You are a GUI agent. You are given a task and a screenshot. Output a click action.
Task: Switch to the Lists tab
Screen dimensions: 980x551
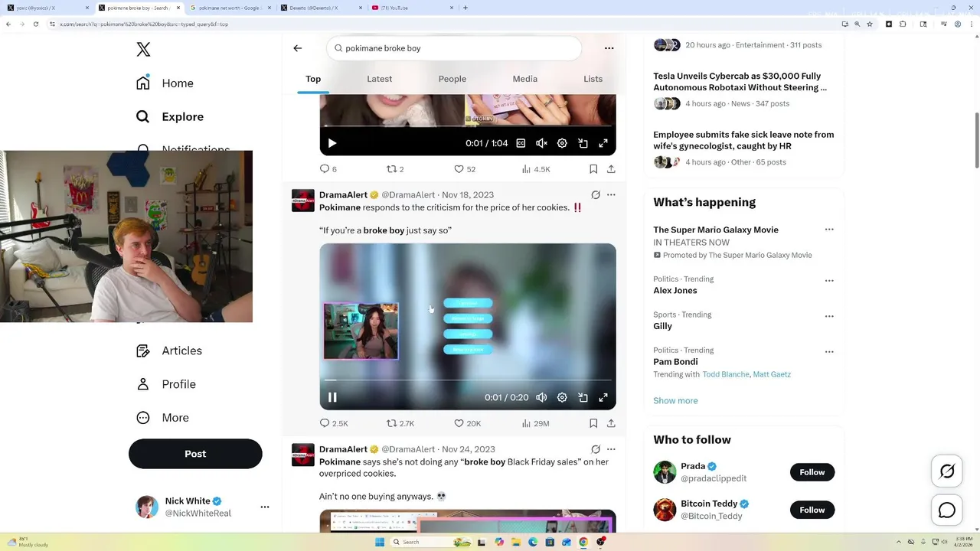(593, 79)
